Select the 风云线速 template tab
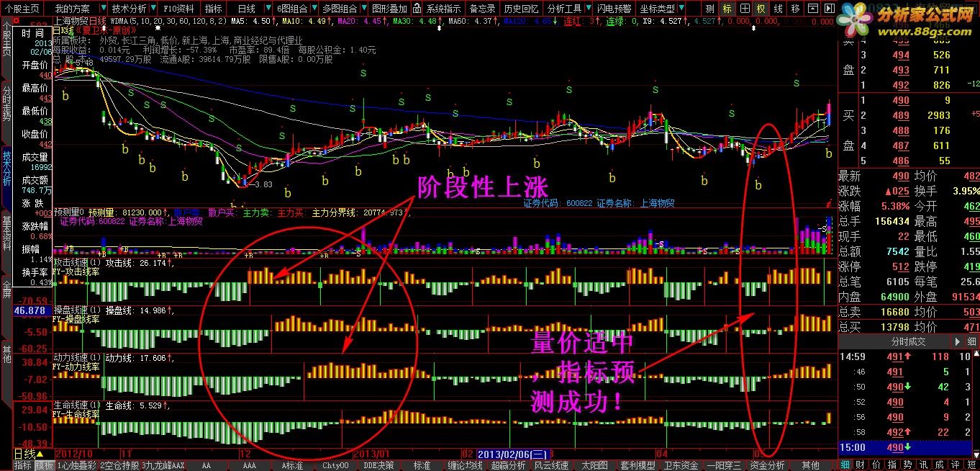The height and width of the screenshot is (471, 980). [x=551, y=465]
